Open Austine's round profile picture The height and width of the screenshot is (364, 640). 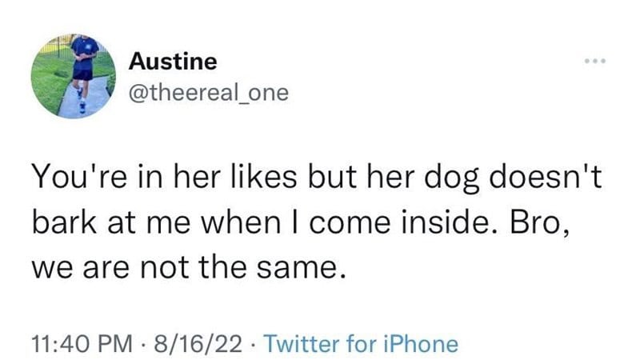(x=74, y=76)
